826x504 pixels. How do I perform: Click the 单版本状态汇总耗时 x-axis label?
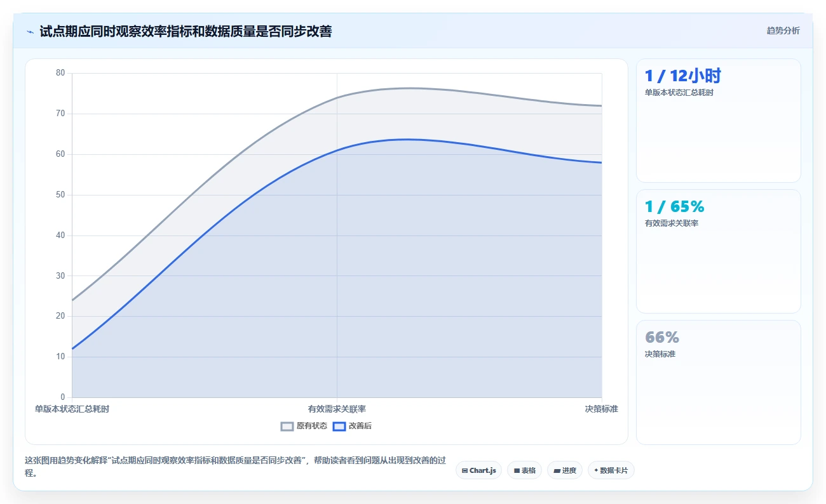pyautogui.click(x=72, y=409)
